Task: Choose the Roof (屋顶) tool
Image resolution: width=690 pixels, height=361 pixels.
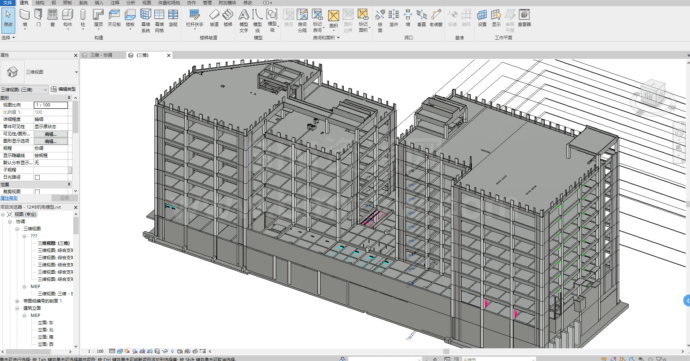Action: tap(98, 19)
